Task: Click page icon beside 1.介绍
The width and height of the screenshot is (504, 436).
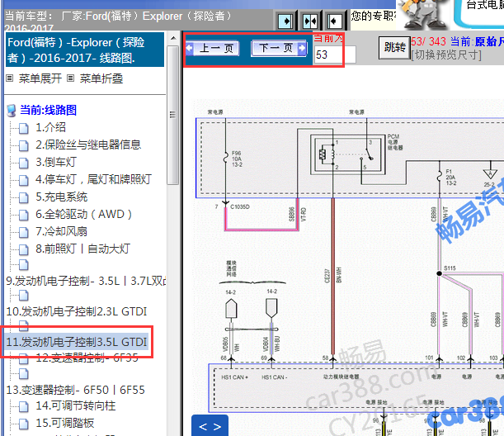Action: pos(23,128)
